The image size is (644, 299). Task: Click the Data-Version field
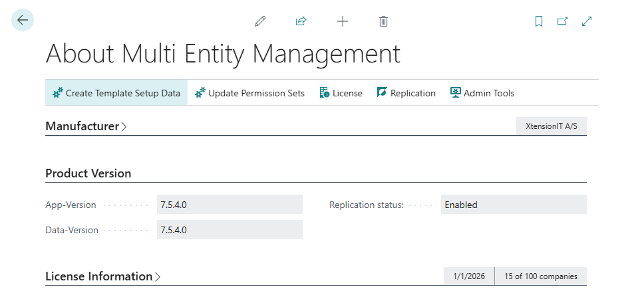pyautogui.click(x=230, y=230)
